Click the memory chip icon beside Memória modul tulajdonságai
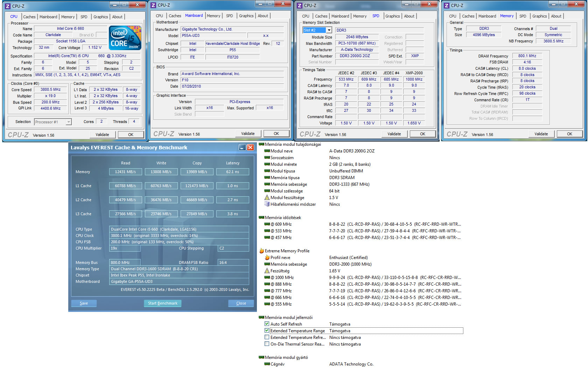This screenshot has height=368, width=588. pos(261,144)
